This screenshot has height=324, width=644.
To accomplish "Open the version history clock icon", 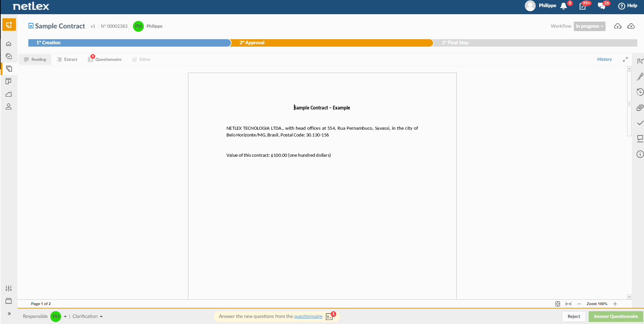I will [640, 92].
